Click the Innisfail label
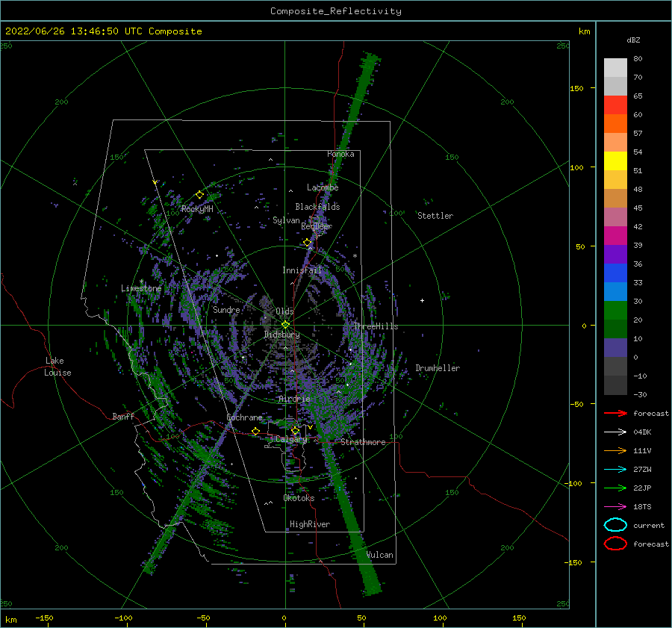 pos(302,270)
